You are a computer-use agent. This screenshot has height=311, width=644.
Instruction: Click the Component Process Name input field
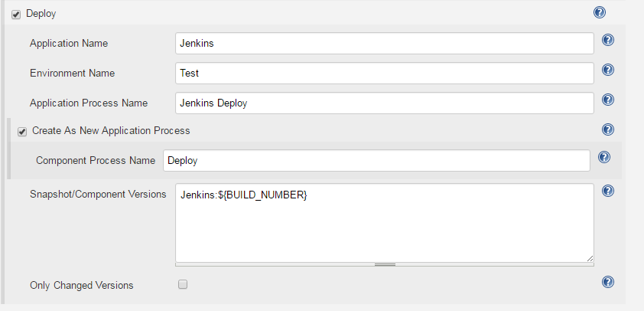pos(376,160)
